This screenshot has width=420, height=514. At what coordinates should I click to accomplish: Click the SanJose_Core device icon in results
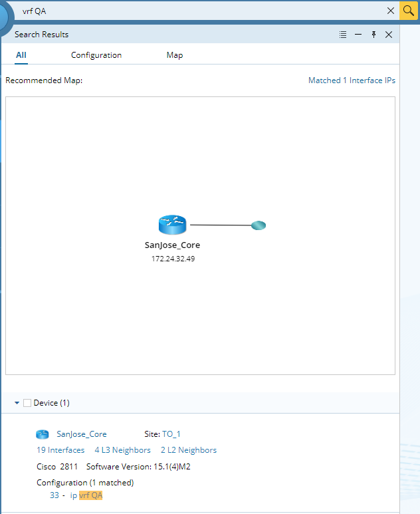(x=43, y=434)
